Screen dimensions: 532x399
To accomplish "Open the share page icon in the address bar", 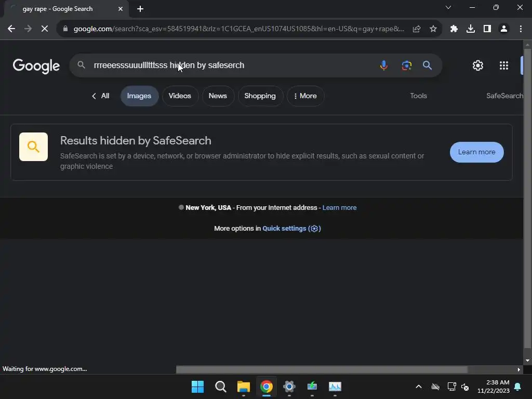I will pyautogui.click(x=417, y=29).
